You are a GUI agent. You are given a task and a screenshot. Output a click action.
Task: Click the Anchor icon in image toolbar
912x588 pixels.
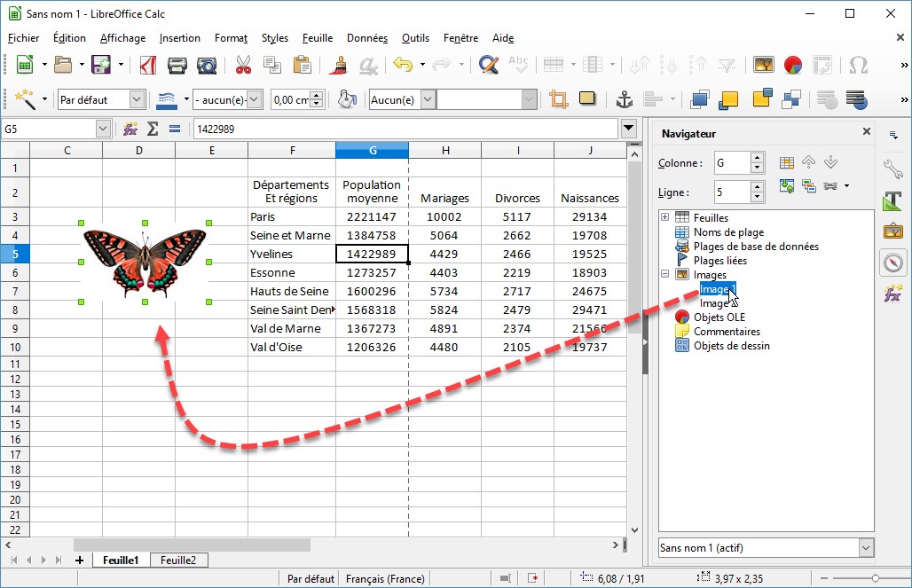click(624, 99)
